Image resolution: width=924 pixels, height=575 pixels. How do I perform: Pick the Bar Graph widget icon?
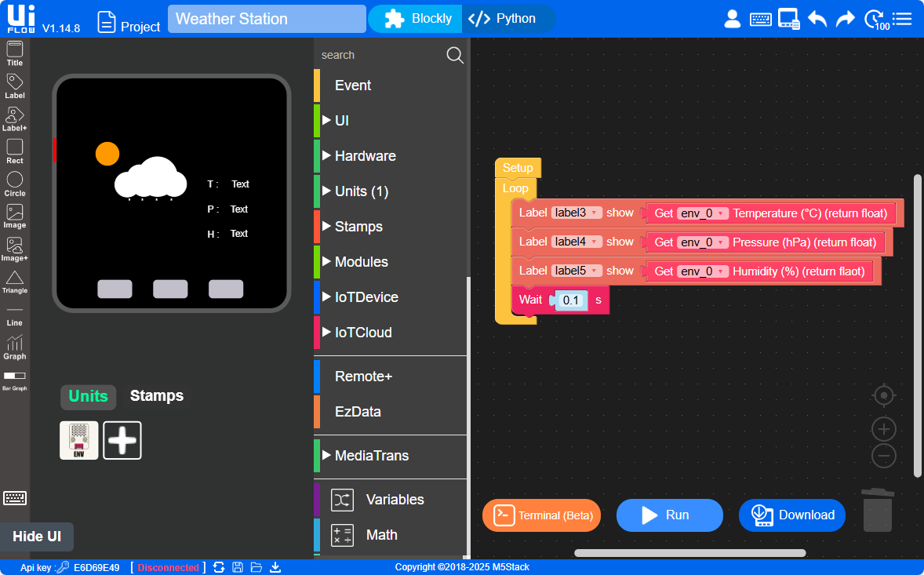click(15, 380)
